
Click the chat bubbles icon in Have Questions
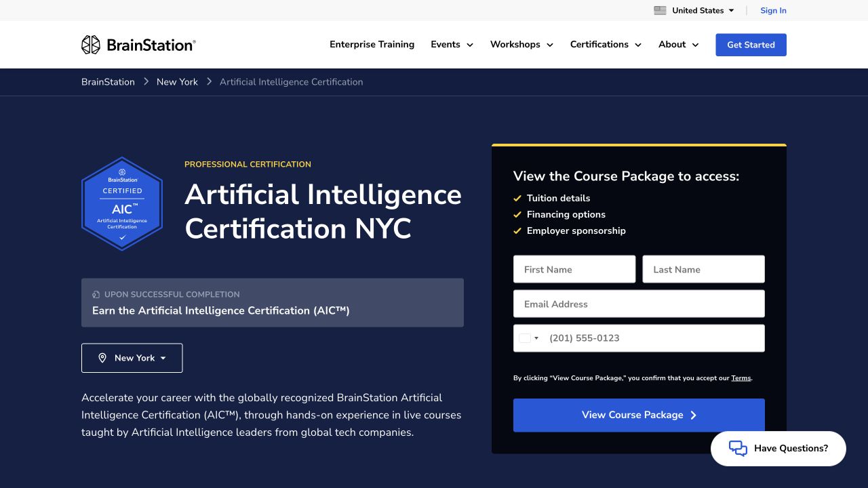(x=738, y=448)
